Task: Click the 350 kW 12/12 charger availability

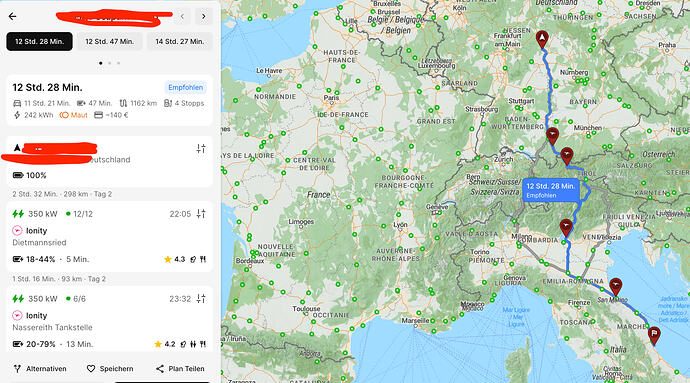Action: 53,214
